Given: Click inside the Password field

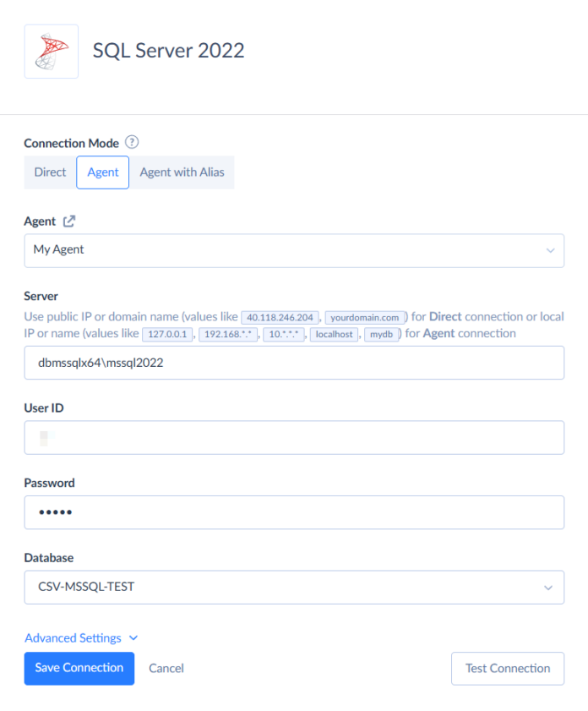Looking at the screenshot, I should click(x=294, y=512).
